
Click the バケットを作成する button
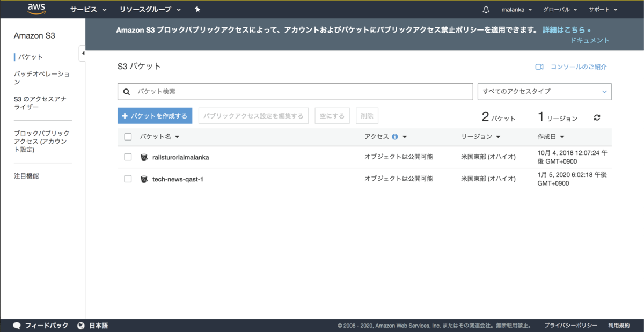pyautogui.click(x=155, y=116)
